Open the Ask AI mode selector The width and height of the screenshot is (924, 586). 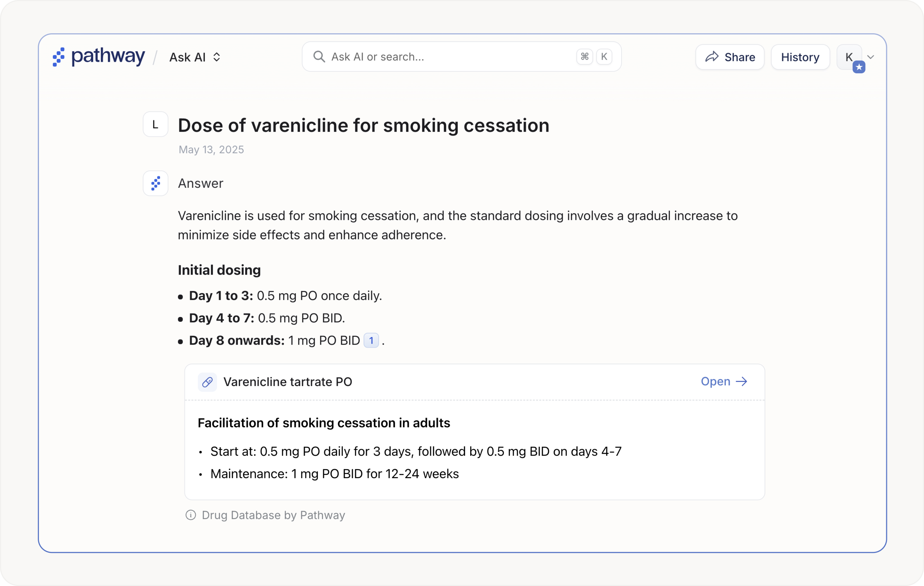pyautogui.click(x=188, y=57)
